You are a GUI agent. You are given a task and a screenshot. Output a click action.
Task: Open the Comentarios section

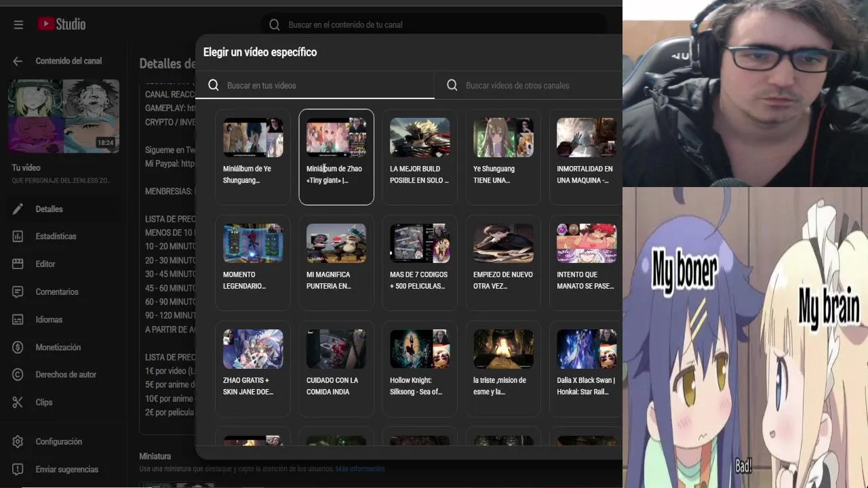pyautogui.click(x=62, y=292)
